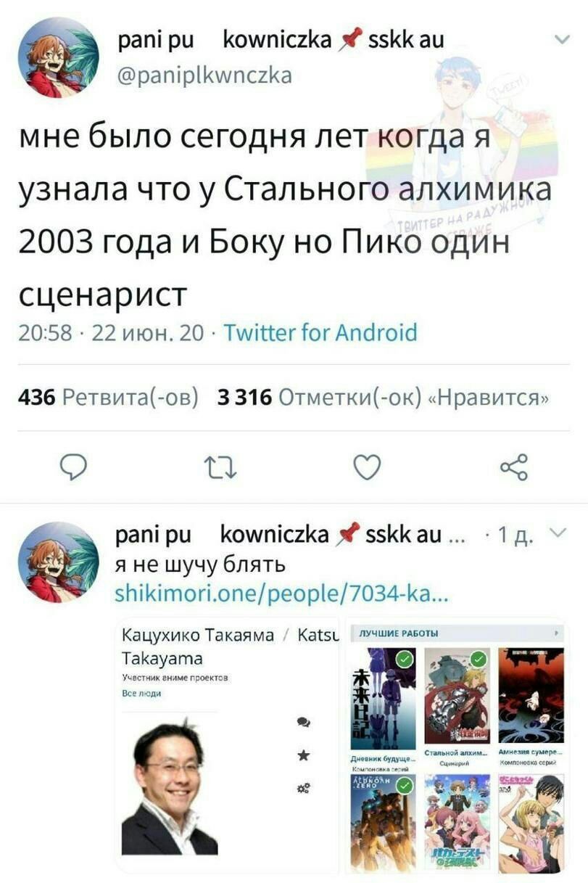The width and height of the screenshot is (588, 883).
Task: Tap the reply speech bubble icon
Action: tap(75, 467)
